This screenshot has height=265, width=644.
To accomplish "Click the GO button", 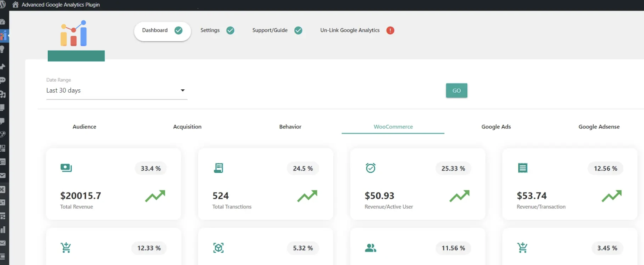I will (x=457, y=91).
